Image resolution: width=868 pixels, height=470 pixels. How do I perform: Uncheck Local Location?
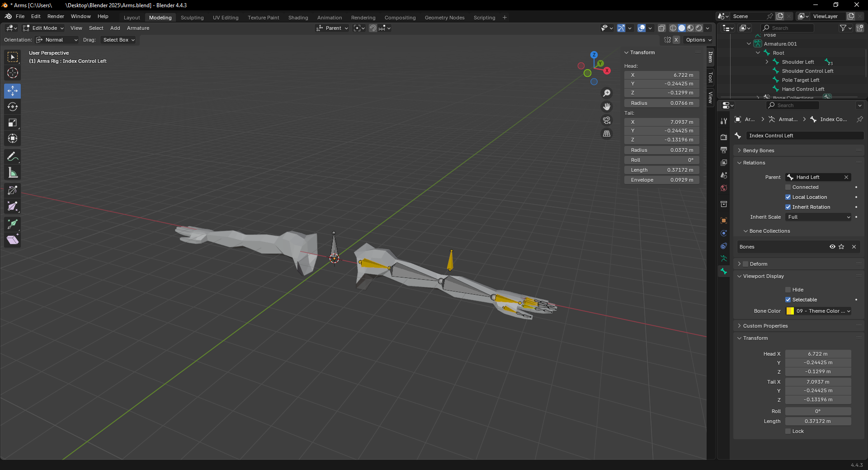[788, 197]
